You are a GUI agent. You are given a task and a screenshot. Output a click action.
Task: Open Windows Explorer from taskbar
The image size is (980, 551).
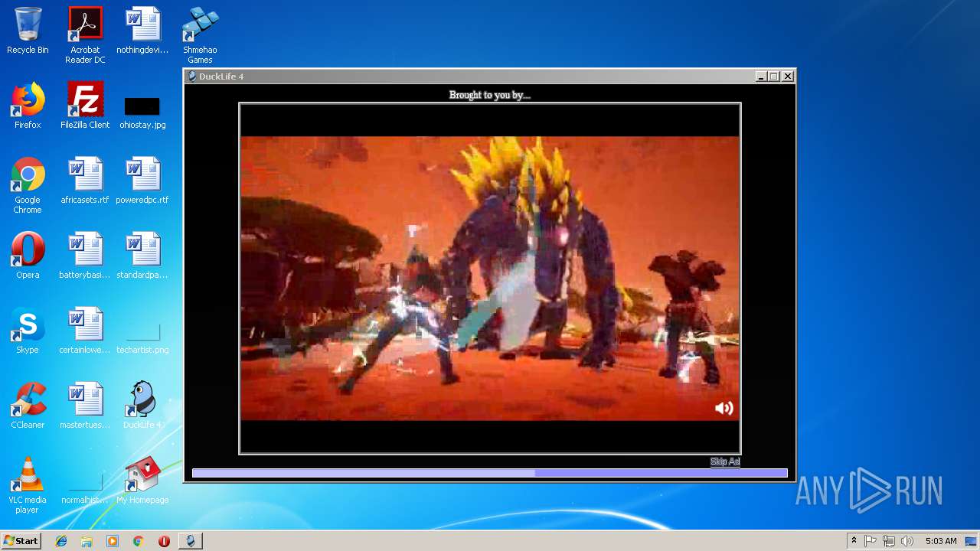tap(87, 541)
